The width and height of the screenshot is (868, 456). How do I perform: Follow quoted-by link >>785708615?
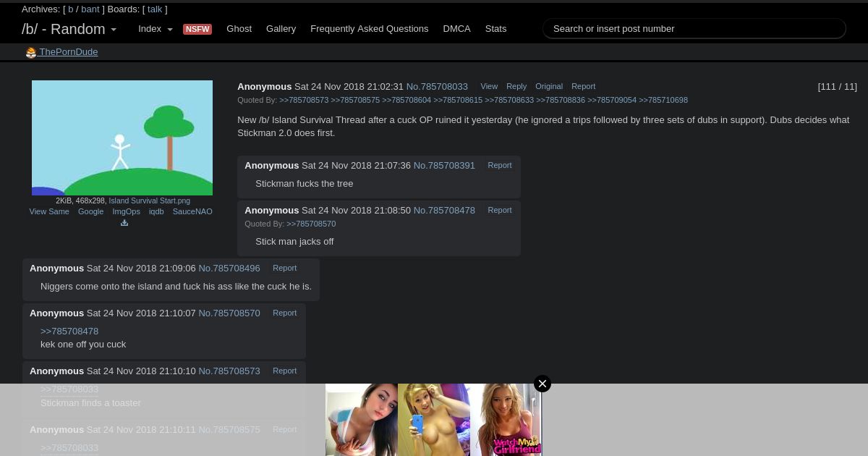[x=458, y=101]
